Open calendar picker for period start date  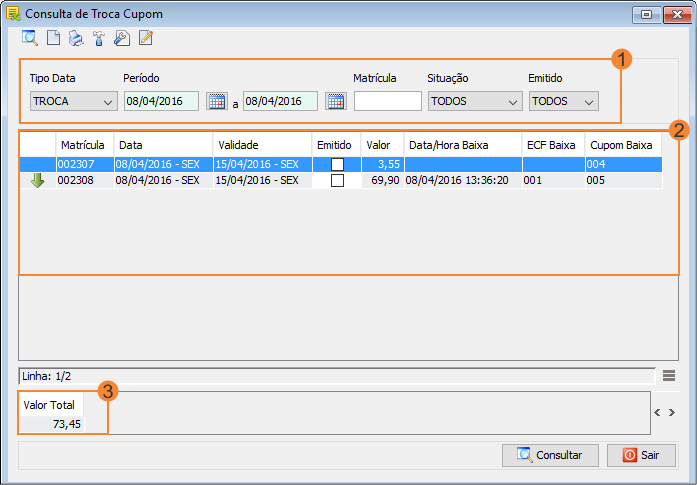[x=217, y=101]
